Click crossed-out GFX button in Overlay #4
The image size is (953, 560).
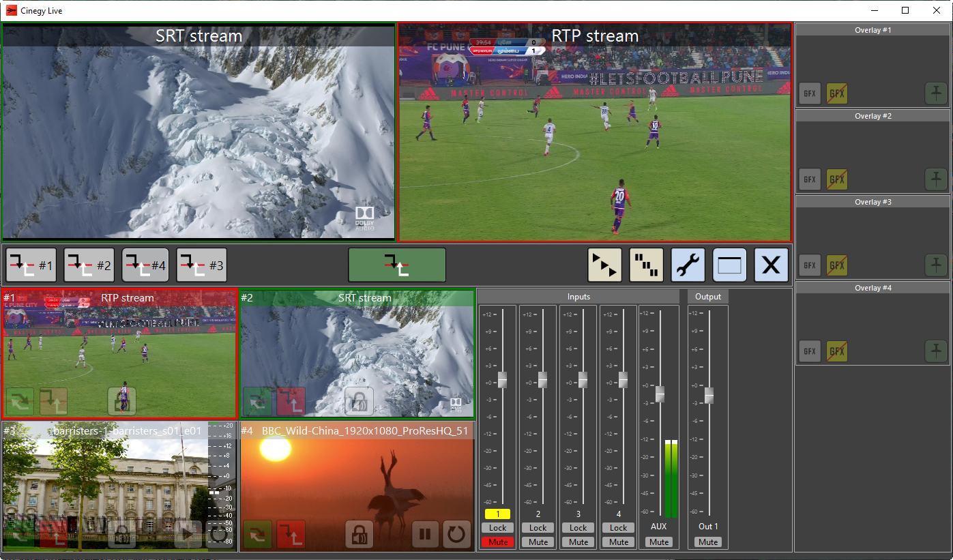836,351
